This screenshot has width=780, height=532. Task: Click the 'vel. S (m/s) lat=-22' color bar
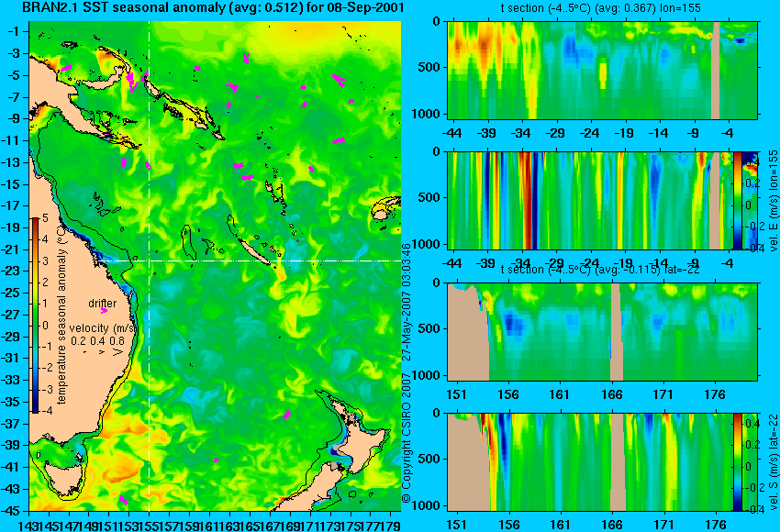(x=737, y=462)
